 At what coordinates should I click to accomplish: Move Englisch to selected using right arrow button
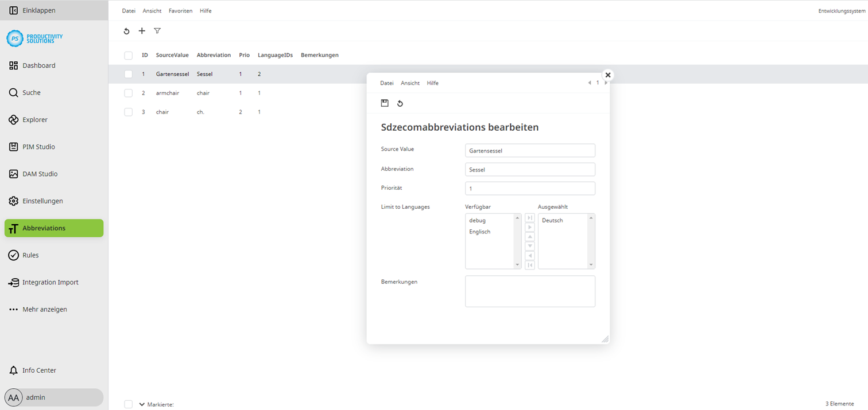pos(529,227)
